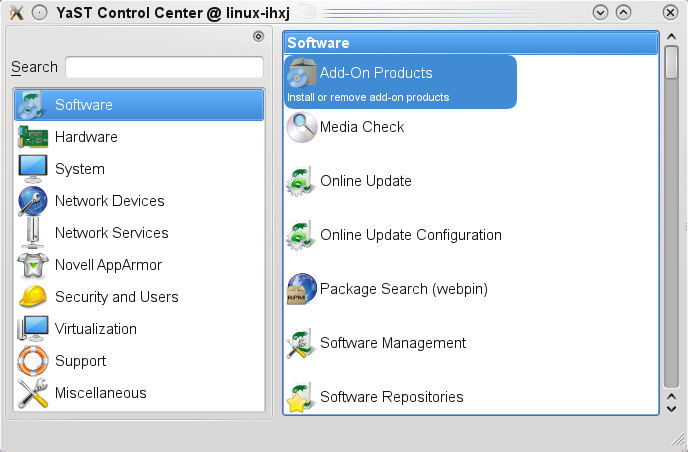Click the Software group header bar
The image size is (688, 452).
click(471, 43)
